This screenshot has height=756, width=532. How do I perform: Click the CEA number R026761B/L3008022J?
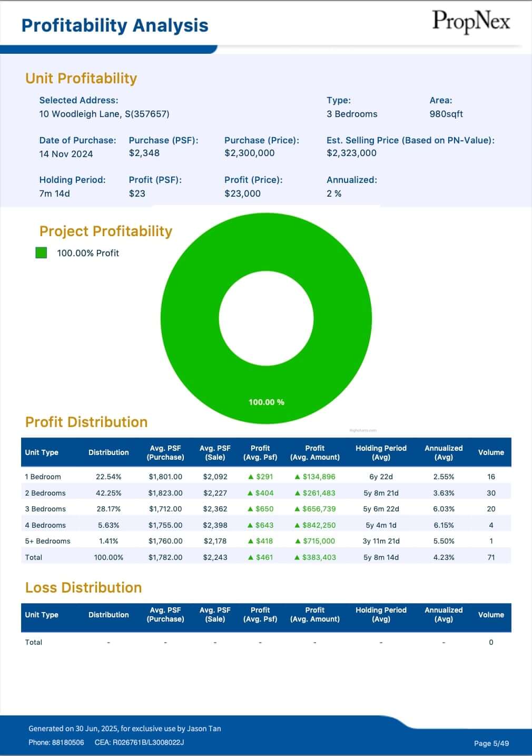coord(148,742)
